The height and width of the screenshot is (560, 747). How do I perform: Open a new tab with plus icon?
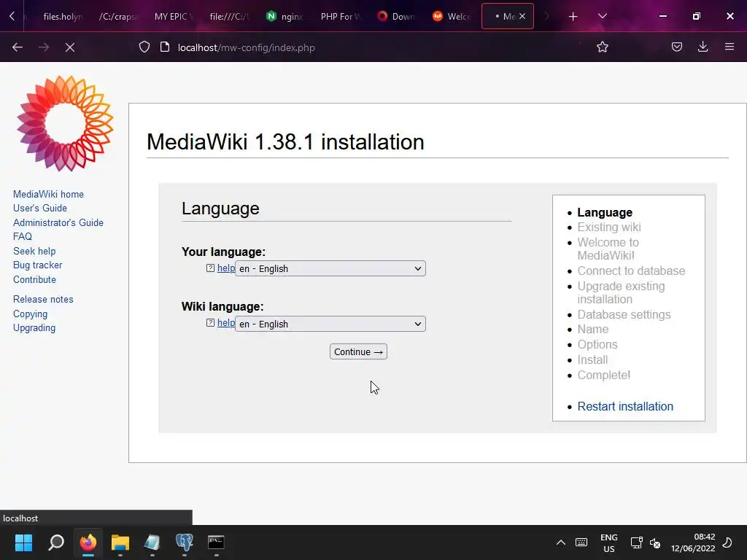coord(573,17)
